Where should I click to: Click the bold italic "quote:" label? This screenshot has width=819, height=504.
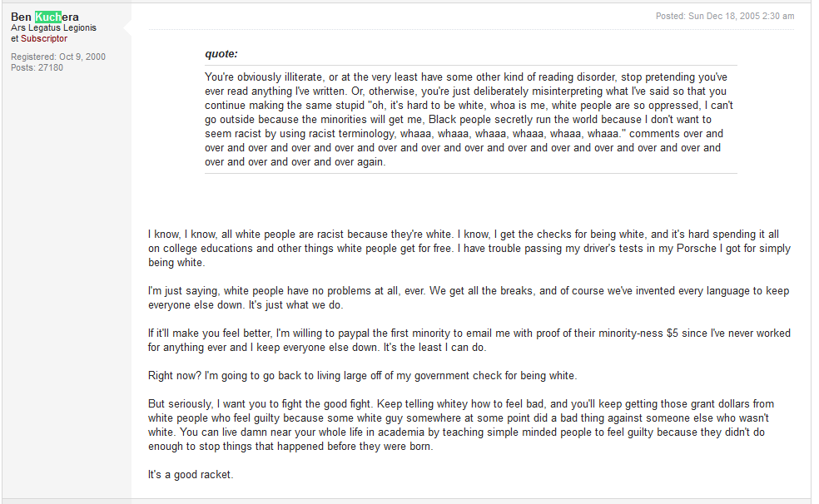click(x=221, y=54)
